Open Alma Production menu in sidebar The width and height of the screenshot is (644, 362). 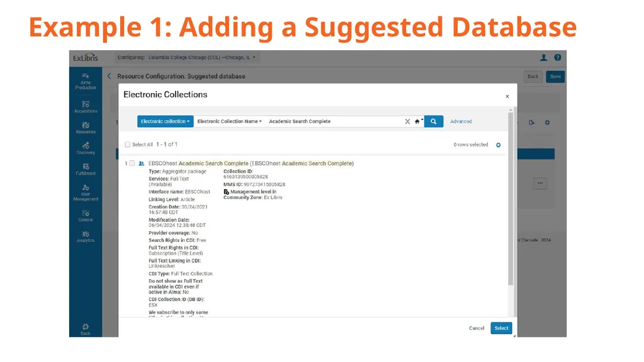[x=86, y=81]
